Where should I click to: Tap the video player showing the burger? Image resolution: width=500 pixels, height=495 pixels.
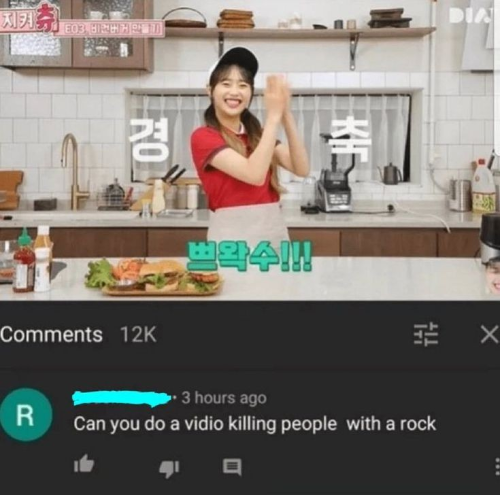coord(250,150)
